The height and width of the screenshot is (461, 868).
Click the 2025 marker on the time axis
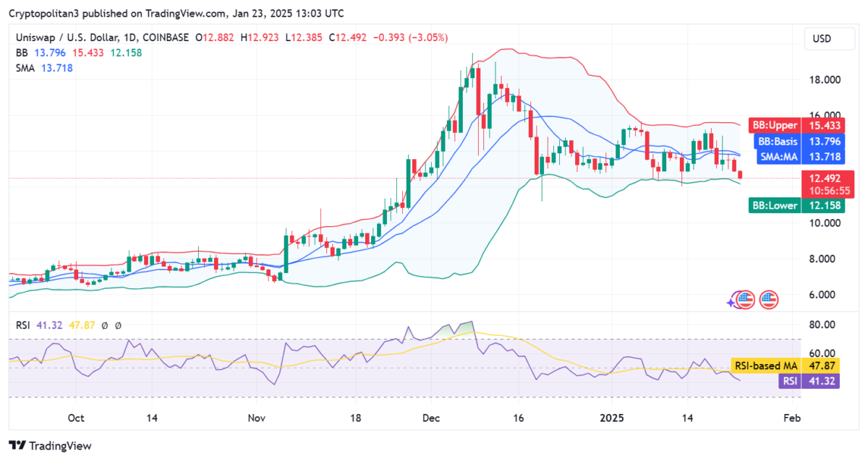[612, 418]
